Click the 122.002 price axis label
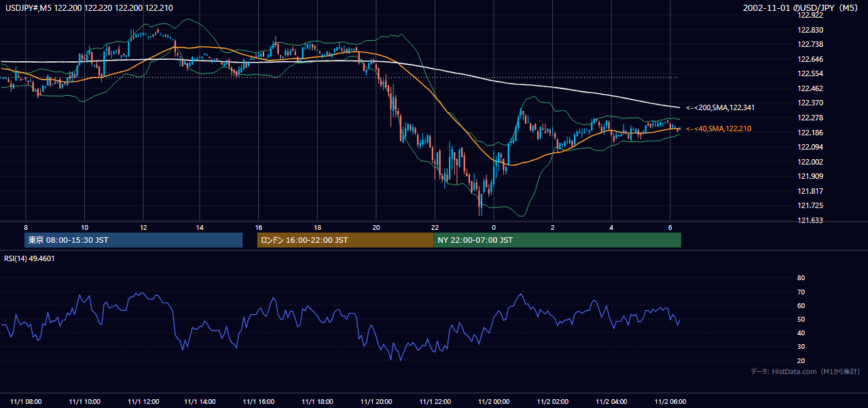 pyautogui.click(x=810, y=162)
